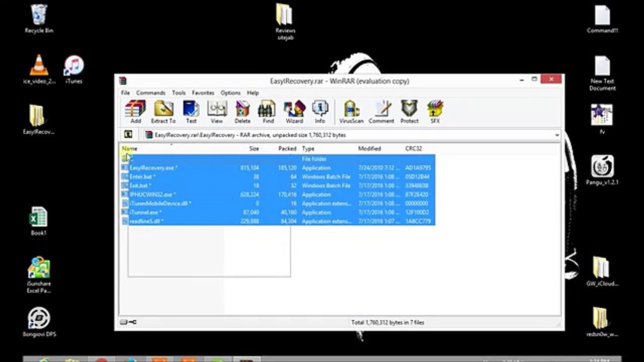Run VirusScan from the toolbar
Image resolution: width=644 pixels, height=362 pixels.
click(x=351, y=112)
